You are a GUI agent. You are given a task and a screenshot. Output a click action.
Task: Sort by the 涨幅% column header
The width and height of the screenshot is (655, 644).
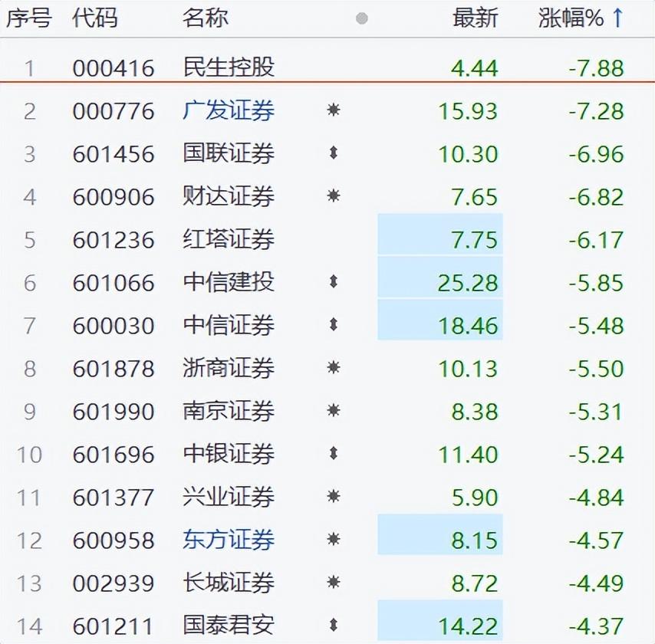tap(571, 18)
